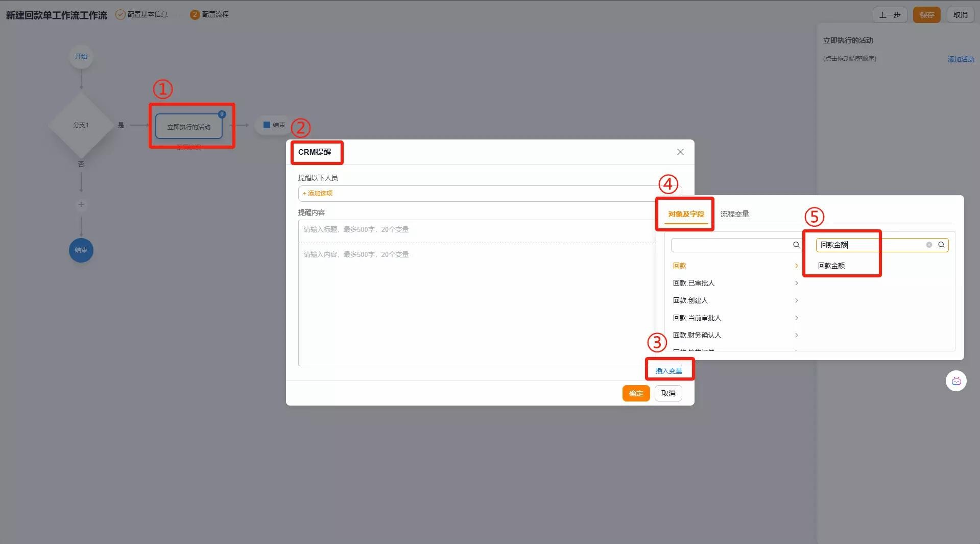Click the 开始 start node
This screenshot has width=980, height=544.
point(81,56)
